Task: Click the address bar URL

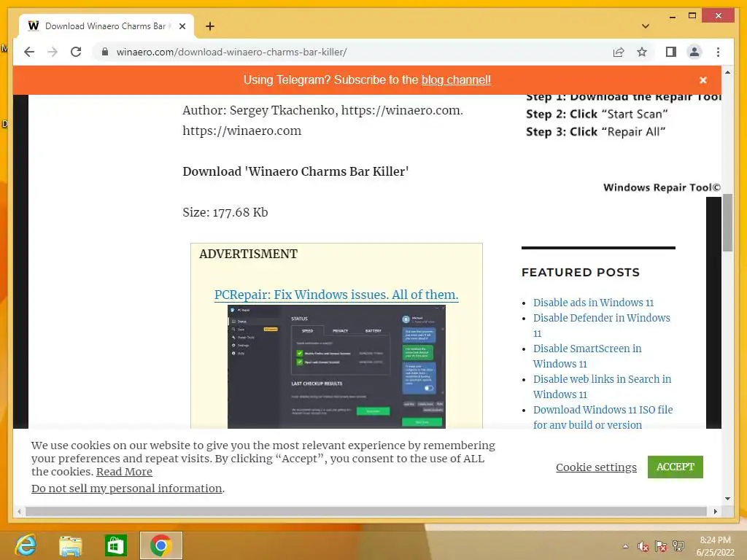Action: pos(231,52)
